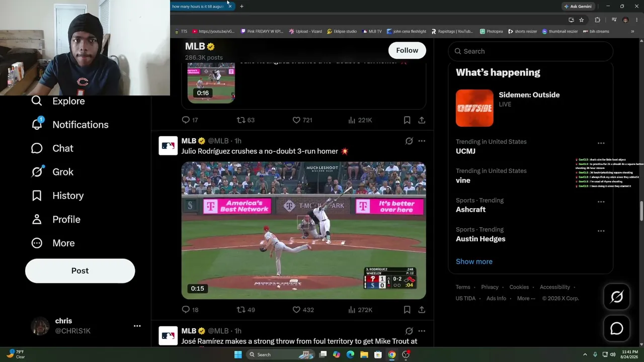The height and width of the screenshot is (362, 644).
Task: Reply to Julio Rodríguez 3-run homer post
Action: point(190,310)
